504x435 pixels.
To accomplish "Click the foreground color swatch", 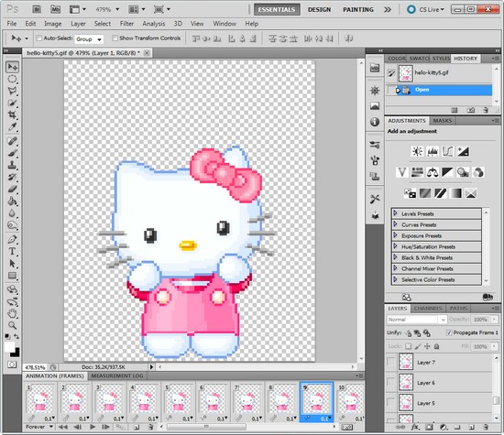I will coord(9,347).
